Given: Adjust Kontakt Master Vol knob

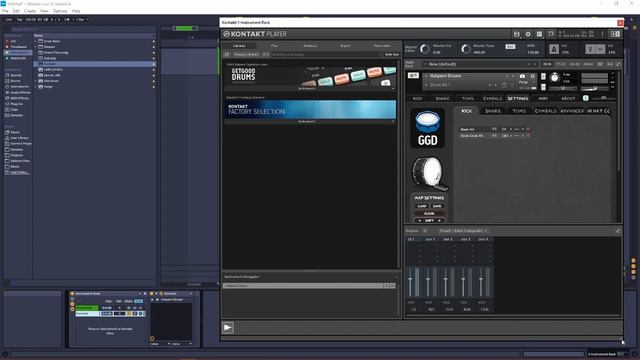Looking at the screenshot, I should tap(425, 49).
